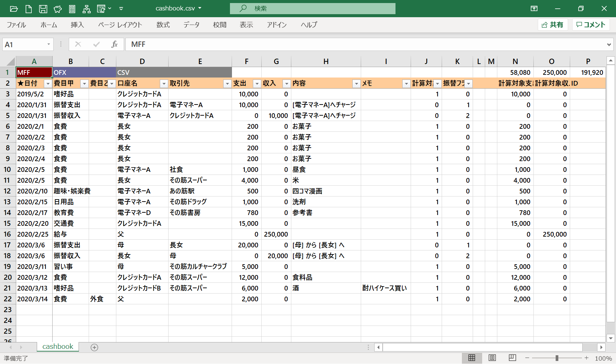
Task: Open the メモ filter dropdown
Action: click(406, 84)
